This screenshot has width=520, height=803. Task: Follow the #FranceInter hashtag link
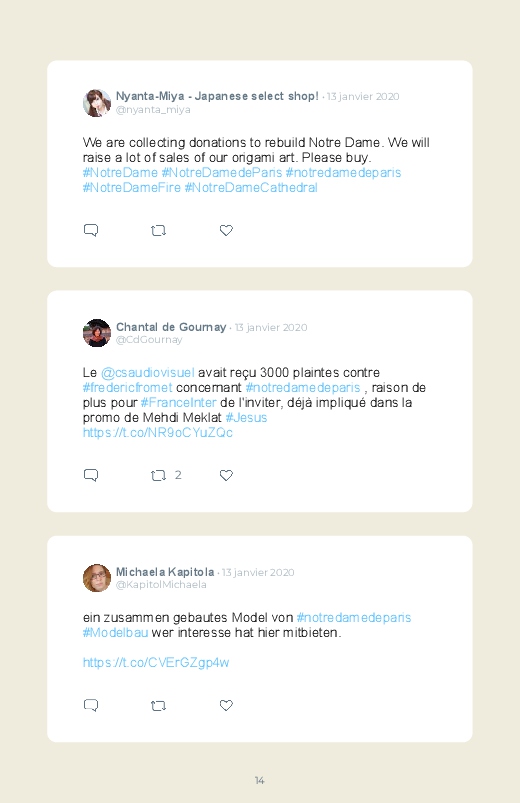178,403
